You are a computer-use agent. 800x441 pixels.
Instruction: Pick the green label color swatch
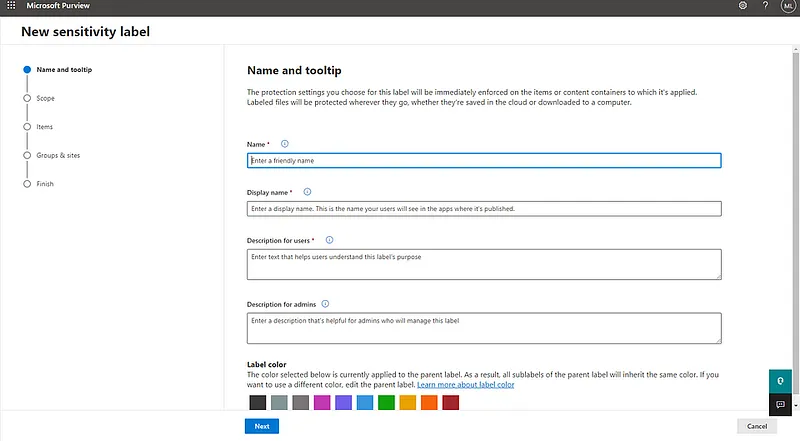click(386, 402)
